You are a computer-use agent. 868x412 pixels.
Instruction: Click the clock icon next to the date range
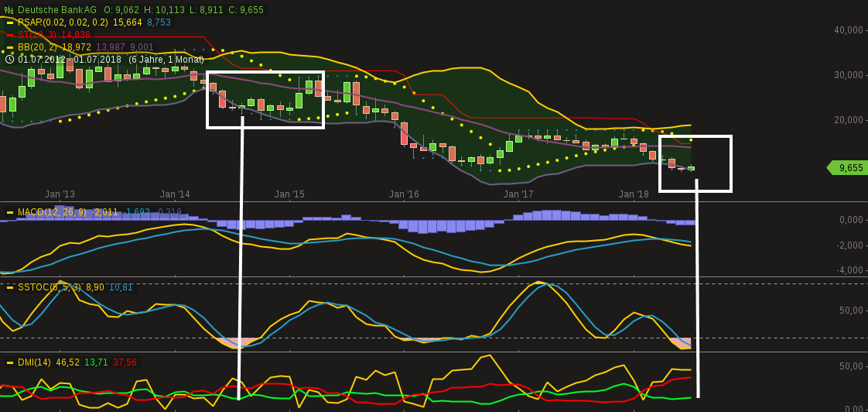9,59
